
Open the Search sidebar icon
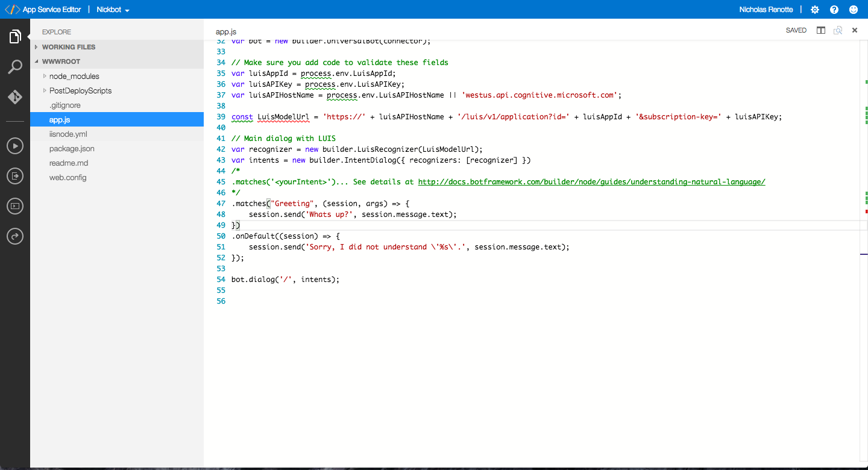(15, 67)
